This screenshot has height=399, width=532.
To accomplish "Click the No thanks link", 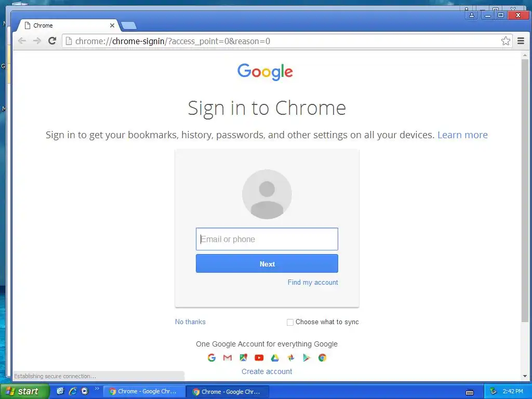I will pyautogui.click(x=190, y=322).
